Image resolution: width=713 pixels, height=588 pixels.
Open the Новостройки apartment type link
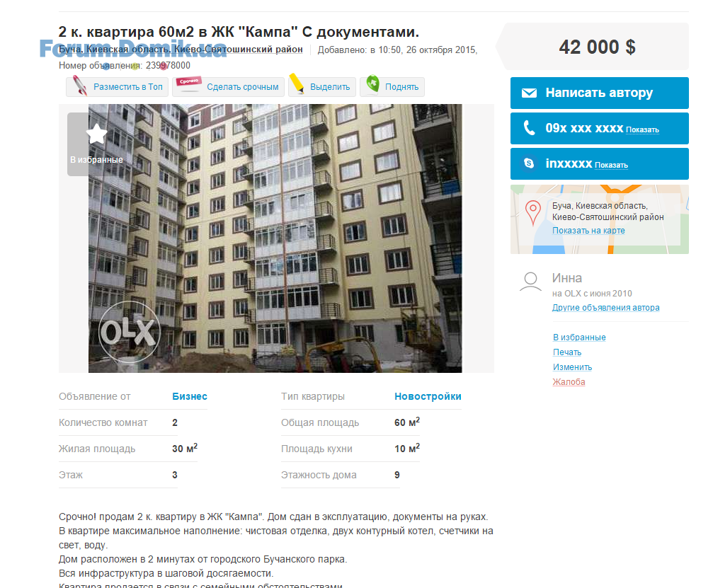point(428,396)
